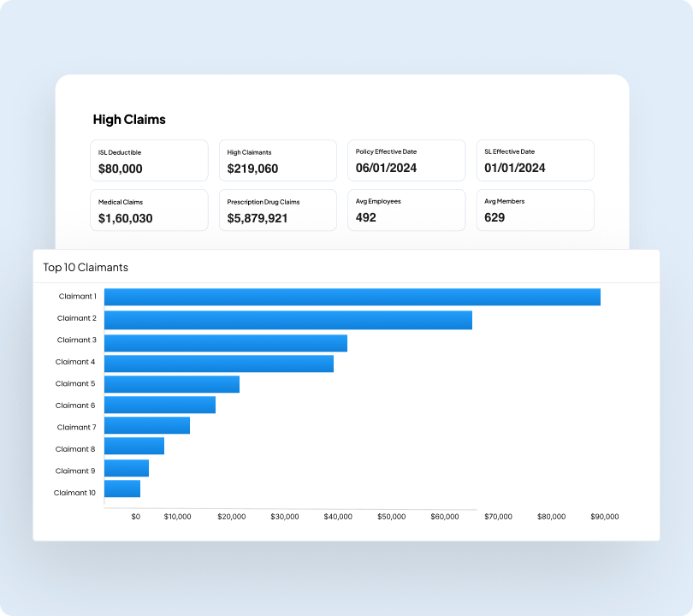Image resolution: width=693 pixels, height=616 pixels.
Task: Select the Prescription Drug Claims card
Action: pos(277,210)
